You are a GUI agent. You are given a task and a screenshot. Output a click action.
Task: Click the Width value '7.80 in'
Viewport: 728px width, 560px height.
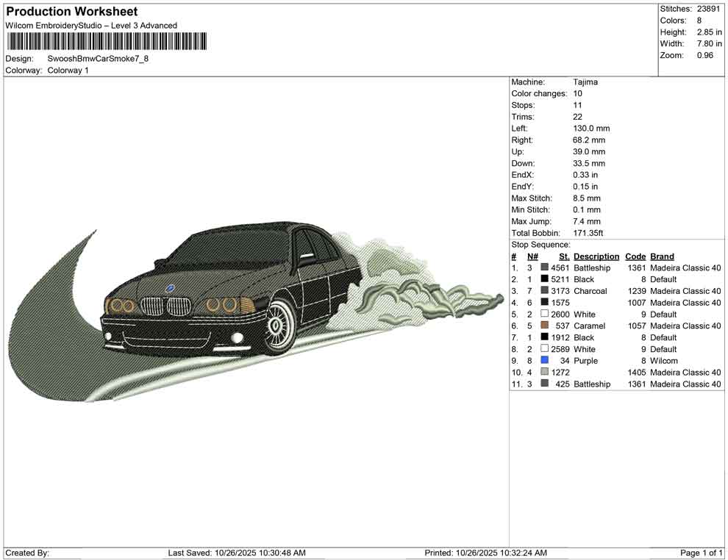709,43
